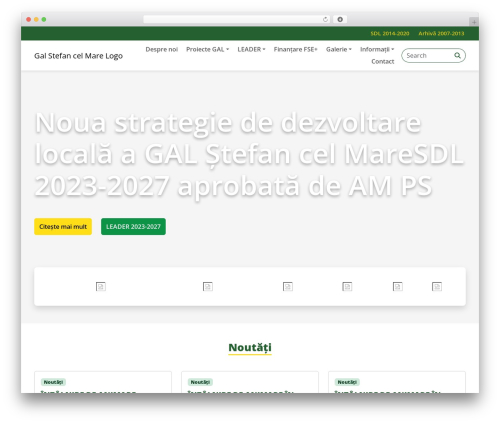
Task: Open the Contact page
Action: pos(383,61)
